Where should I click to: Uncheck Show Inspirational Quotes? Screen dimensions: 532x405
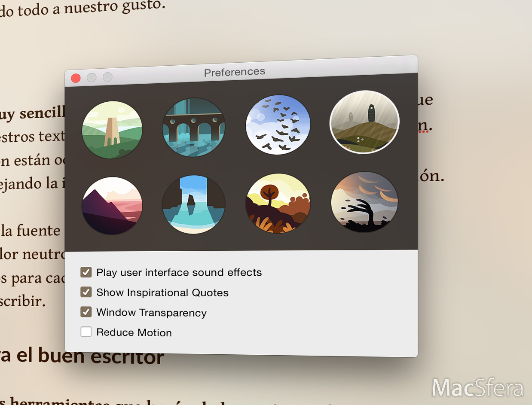(86, 292)
